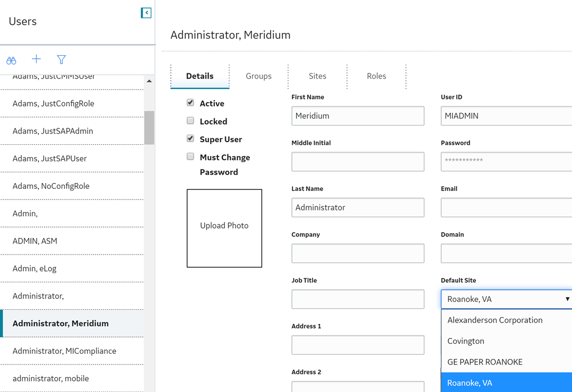The width and height of the screenshot is (572, 392).
Task: Select user Adams, JustSAPUser
Action: pos(72,159)
